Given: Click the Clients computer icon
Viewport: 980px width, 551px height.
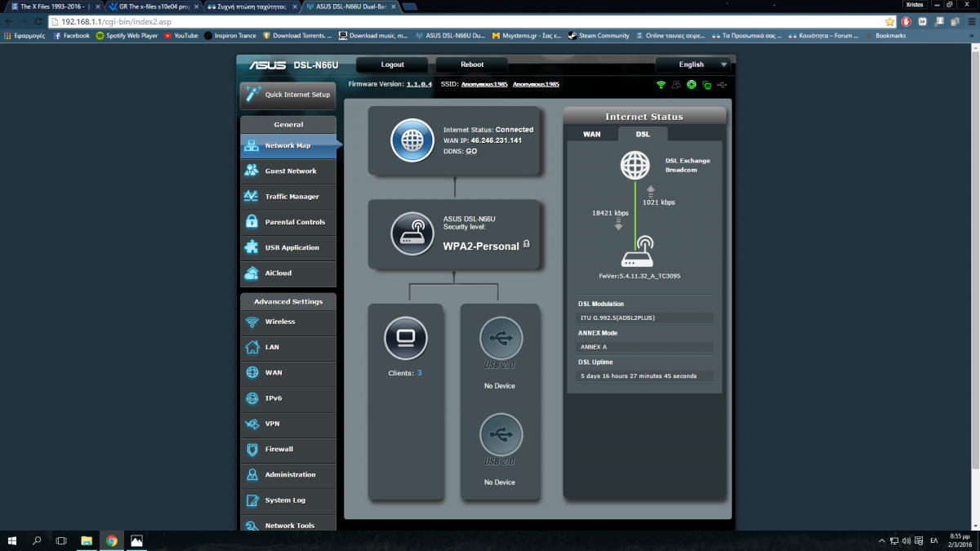Looking at the screenshot, I should [405, 338].
